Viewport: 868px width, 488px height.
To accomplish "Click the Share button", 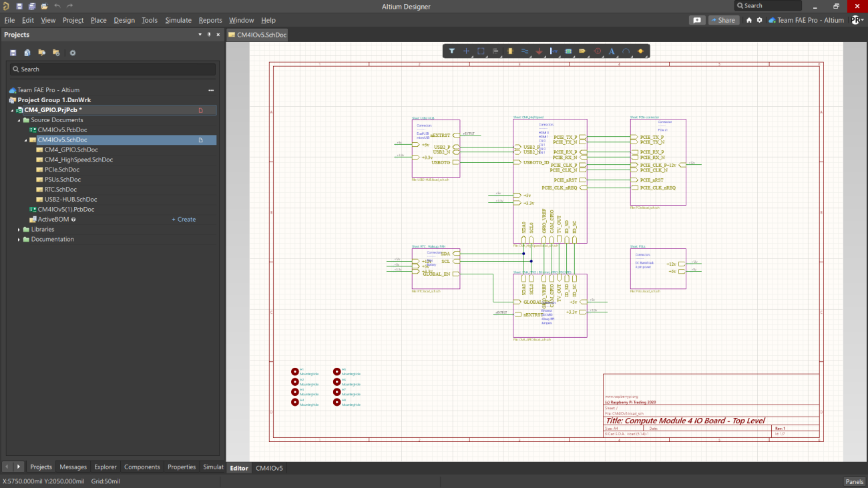I will [724, 20].
